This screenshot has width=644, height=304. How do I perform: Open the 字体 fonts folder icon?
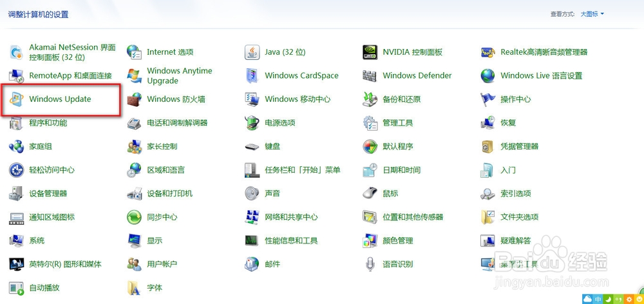point(135,287)
